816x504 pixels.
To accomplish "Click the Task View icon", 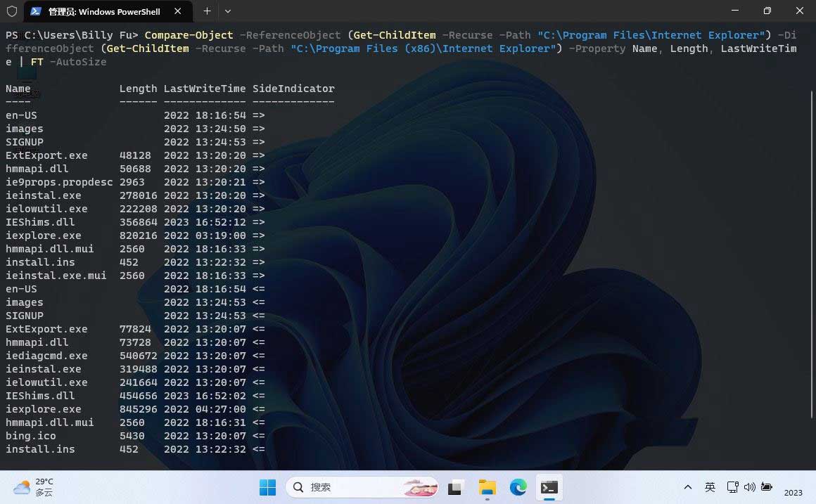I will coord(456,487).
